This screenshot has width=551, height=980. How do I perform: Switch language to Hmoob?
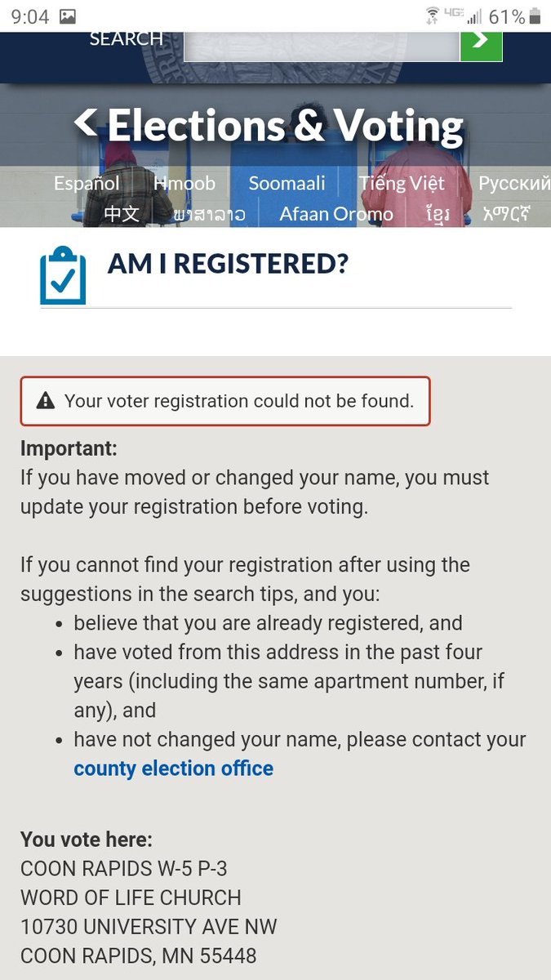coord(184,183)
